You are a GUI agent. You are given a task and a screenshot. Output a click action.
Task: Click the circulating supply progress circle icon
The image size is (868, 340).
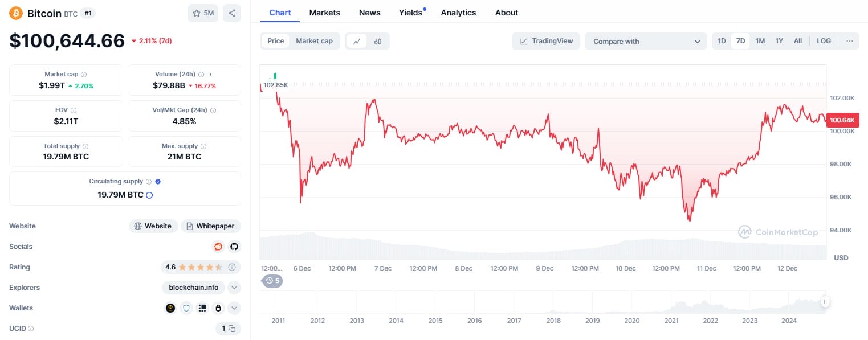[x=149, y=195]
